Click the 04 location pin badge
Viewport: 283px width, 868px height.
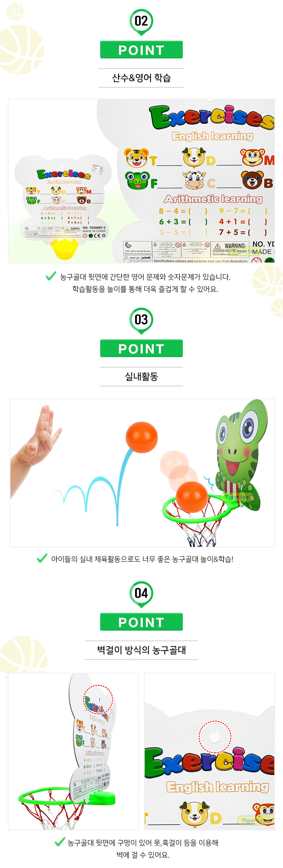click(141, 594)
